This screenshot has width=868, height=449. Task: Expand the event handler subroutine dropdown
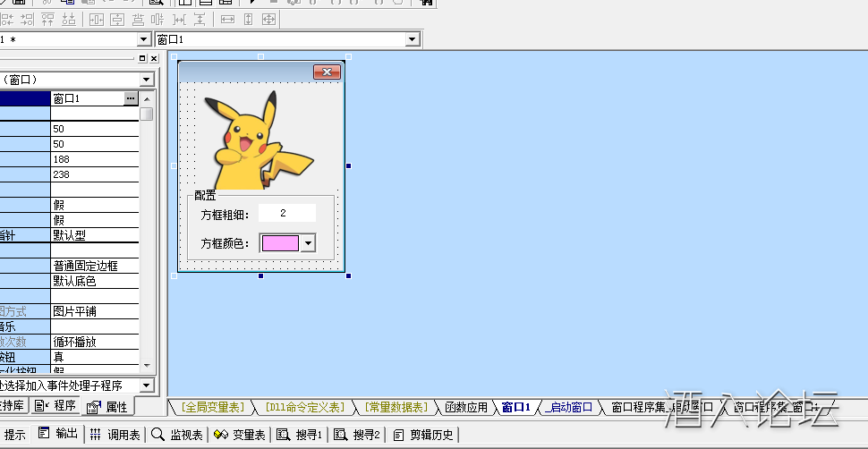(147, 385)
